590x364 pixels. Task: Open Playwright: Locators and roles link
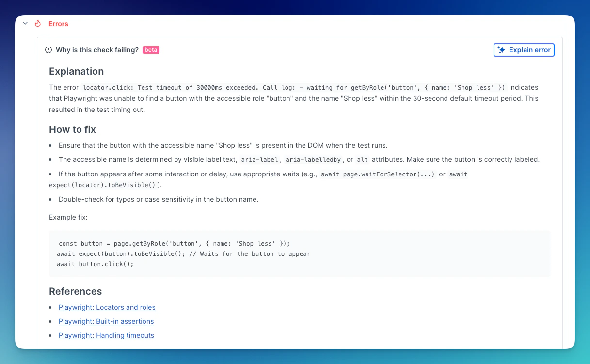[107, 307]
